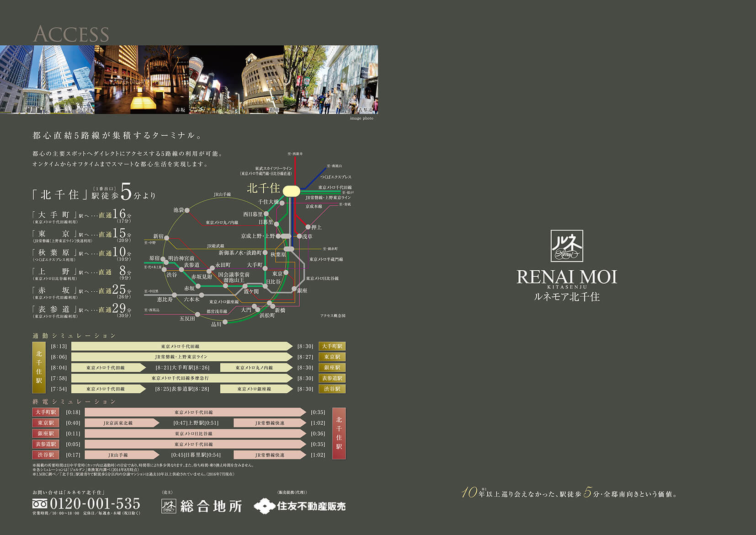
Task: Click the large 北千住 map label
Action: 263,188
